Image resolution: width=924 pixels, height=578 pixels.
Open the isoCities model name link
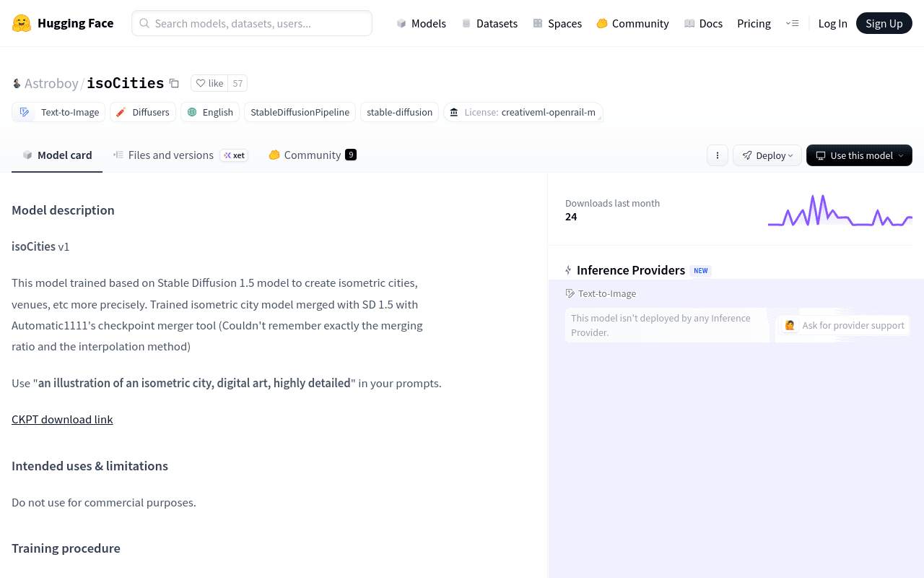tap(126, 83)
